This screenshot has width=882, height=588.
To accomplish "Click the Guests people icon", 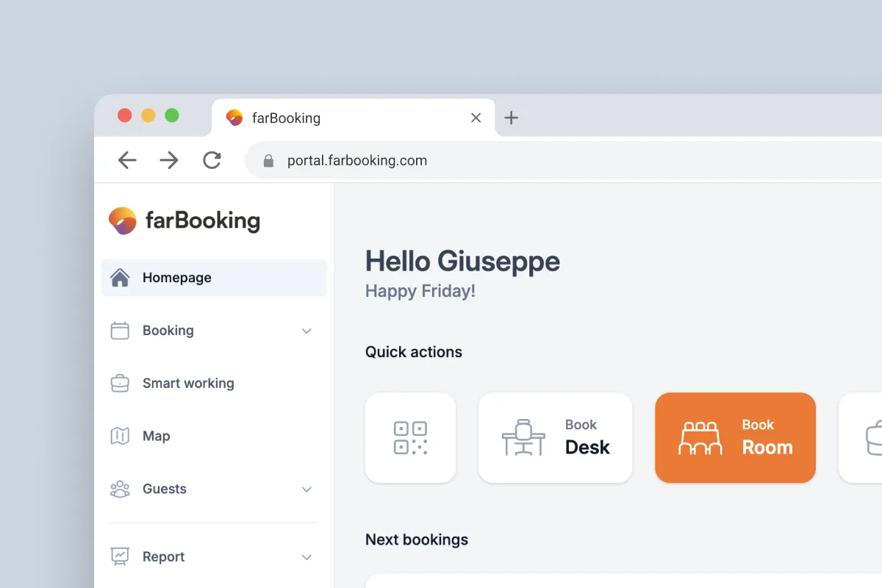I will [x=121, y=489].
